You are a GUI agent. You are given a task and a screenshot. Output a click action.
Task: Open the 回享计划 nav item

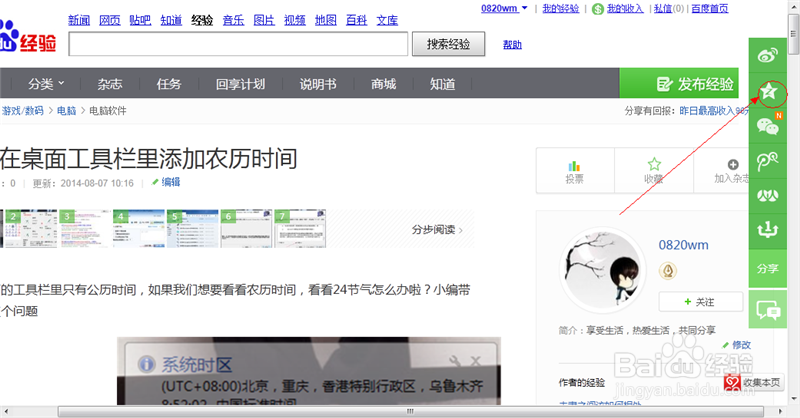(x=240, y=84)
